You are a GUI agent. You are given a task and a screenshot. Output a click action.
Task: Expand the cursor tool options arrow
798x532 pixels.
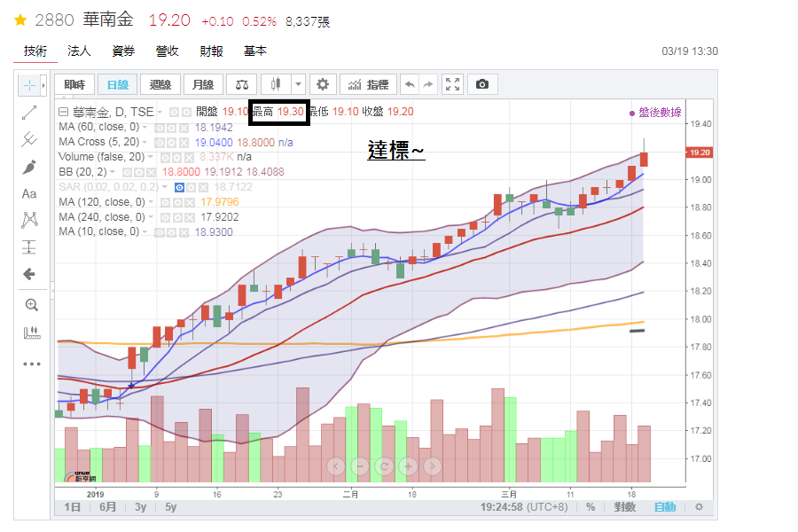coord(43,85)
